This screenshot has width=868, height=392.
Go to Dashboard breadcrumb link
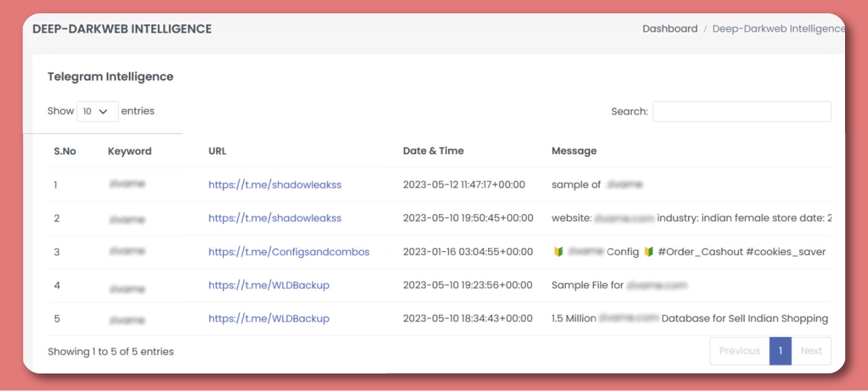click(x=670, y=29)
